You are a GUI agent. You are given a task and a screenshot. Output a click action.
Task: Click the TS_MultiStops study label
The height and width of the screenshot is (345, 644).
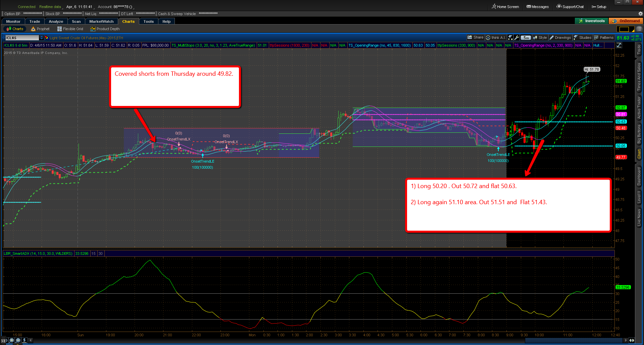click(213, 45)
